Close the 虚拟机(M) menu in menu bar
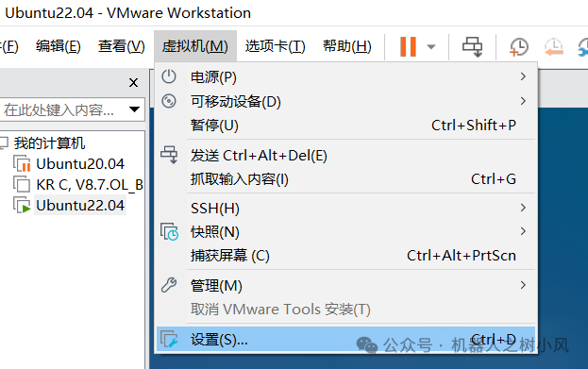The height and width of the screenshot is (369, 588). tap(195, 46)
